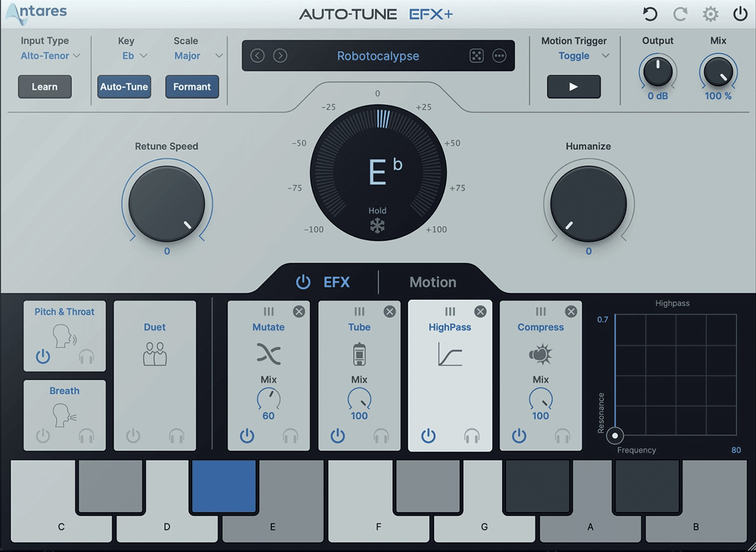The width and height of the screenshot is (756, 552).
Task: Toggle the plugin bypass power icon
Action: click(740, 14)
